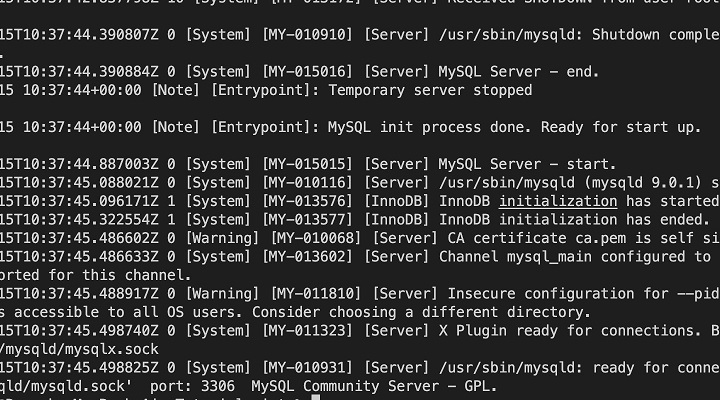Click the "Temporary server stopped" note
Image resolution: width=720 pixels, height=400 pixels.
tap(430, 90)
